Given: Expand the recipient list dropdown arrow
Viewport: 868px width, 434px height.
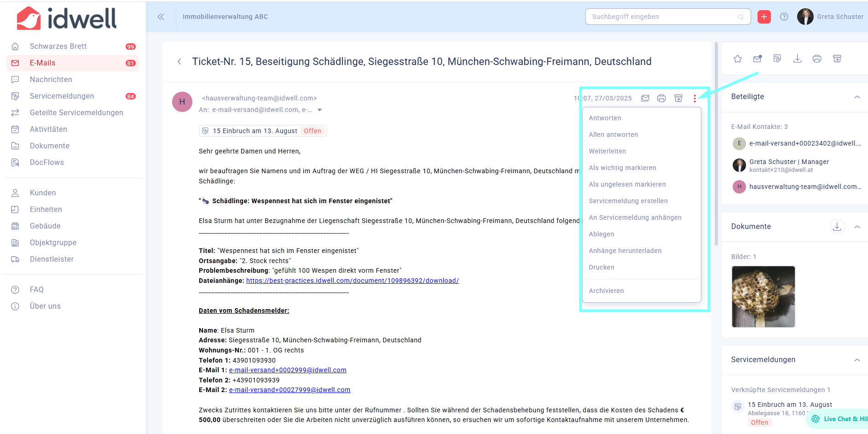Looking at the screenshot, I should [320, 110].
